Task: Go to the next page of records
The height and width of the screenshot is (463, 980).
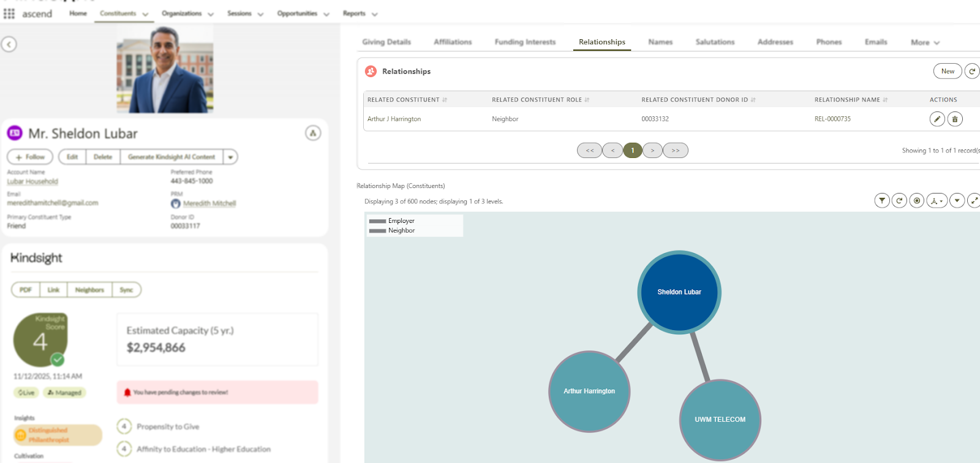Action: click(652, 150)
